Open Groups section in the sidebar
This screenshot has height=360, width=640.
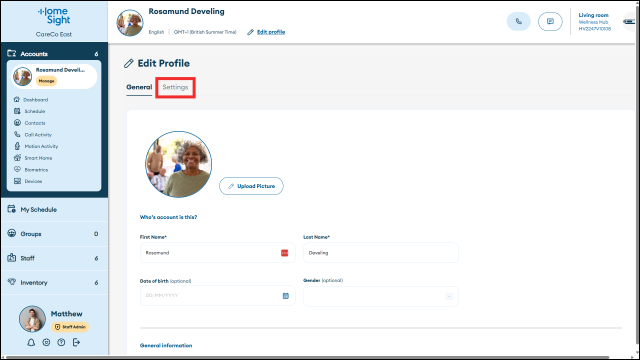54,234
